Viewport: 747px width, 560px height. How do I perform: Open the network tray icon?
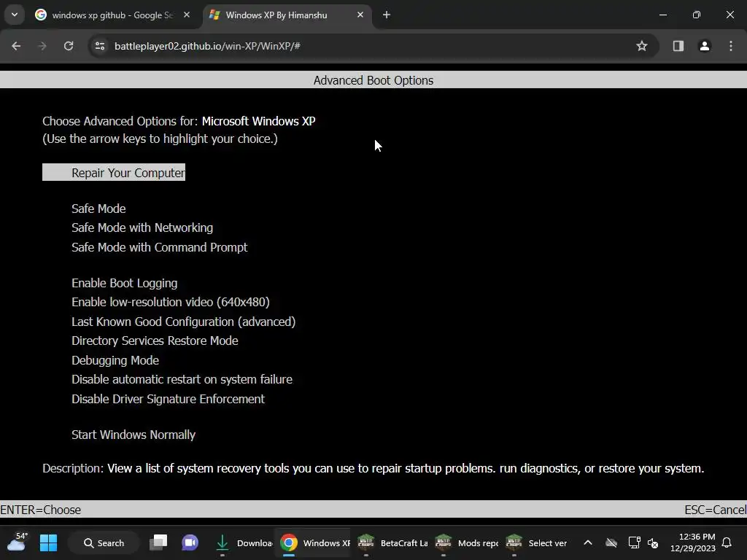(634, 542)
